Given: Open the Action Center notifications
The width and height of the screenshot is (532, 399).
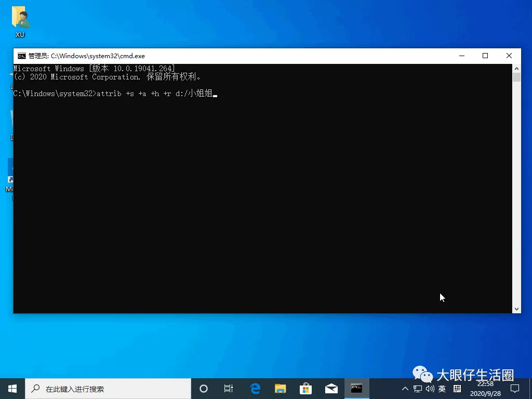Looking at the screenshot, I should (514, 388).
